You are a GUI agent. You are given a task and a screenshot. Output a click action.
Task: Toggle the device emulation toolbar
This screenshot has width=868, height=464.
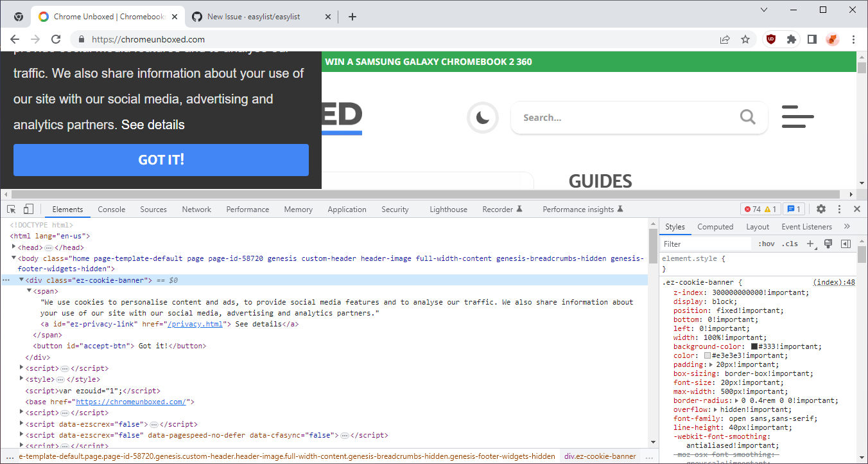tap(27, 209)
